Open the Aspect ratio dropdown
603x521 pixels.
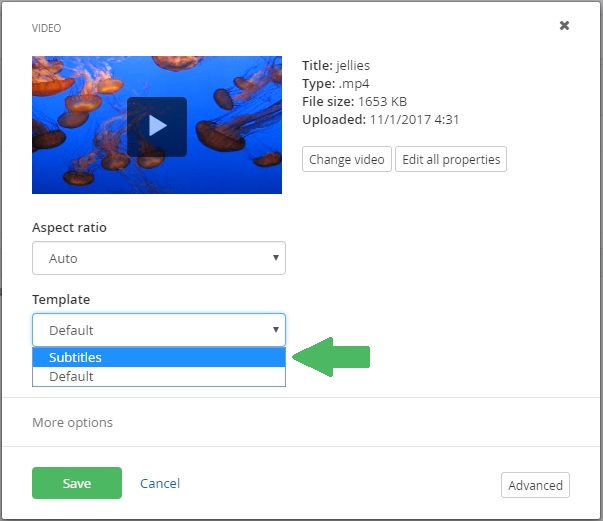point(159,258)
